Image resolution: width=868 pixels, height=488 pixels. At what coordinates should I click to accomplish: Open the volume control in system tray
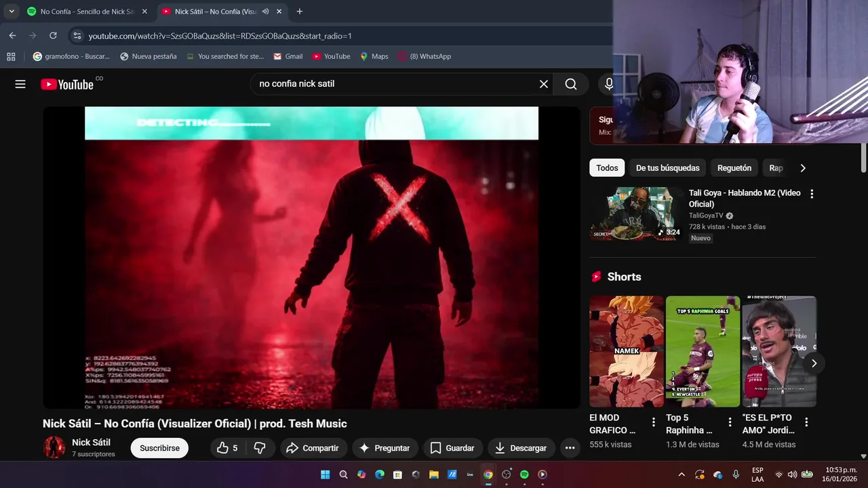coord(792,474)
